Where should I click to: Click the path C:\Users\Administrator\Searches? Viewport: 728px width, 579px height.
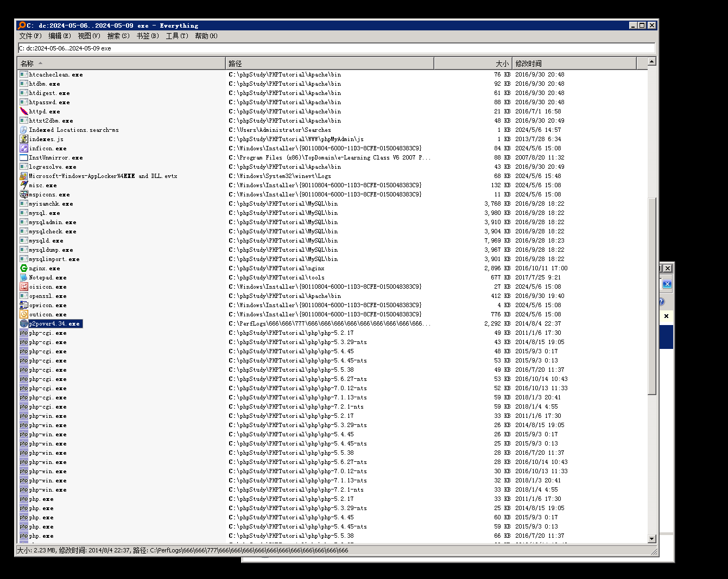pos(280,130)
